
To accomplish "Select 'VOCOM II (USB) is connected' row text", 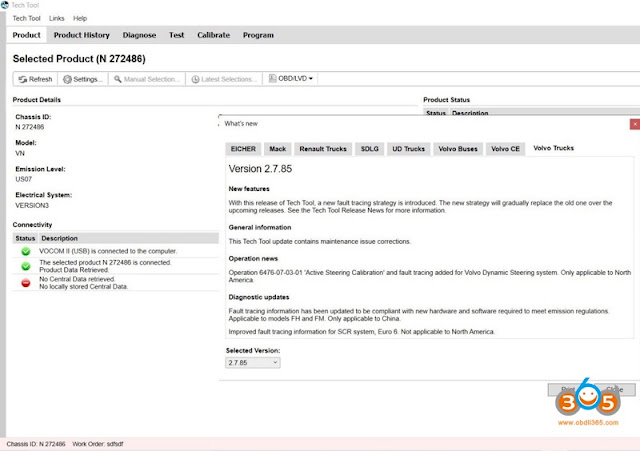I will 108,251.
